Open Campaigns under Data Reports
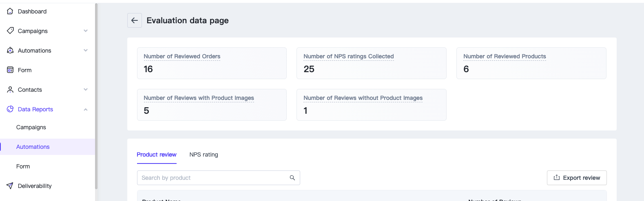 click(x=31, y=127)
